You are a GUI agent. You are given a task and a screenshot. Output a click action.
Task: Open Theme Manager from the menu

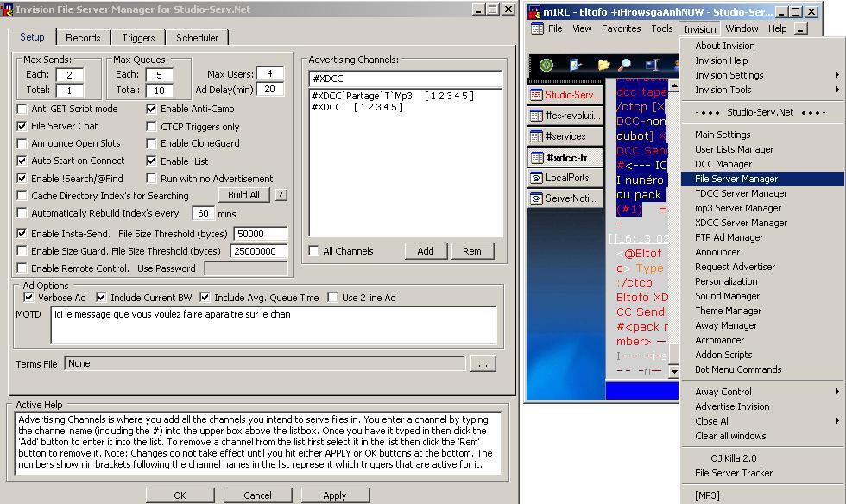(x=762, y=311)
